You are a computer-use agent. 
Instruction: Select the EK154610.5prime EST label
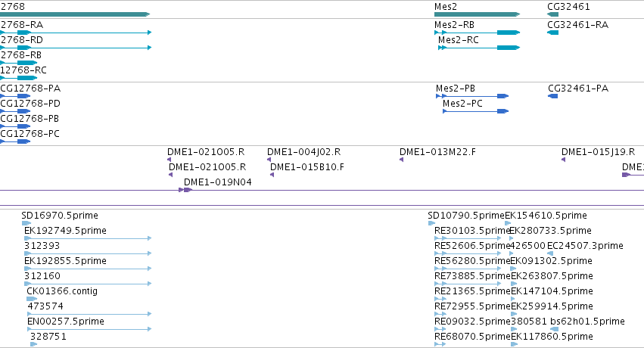(546, 216)
